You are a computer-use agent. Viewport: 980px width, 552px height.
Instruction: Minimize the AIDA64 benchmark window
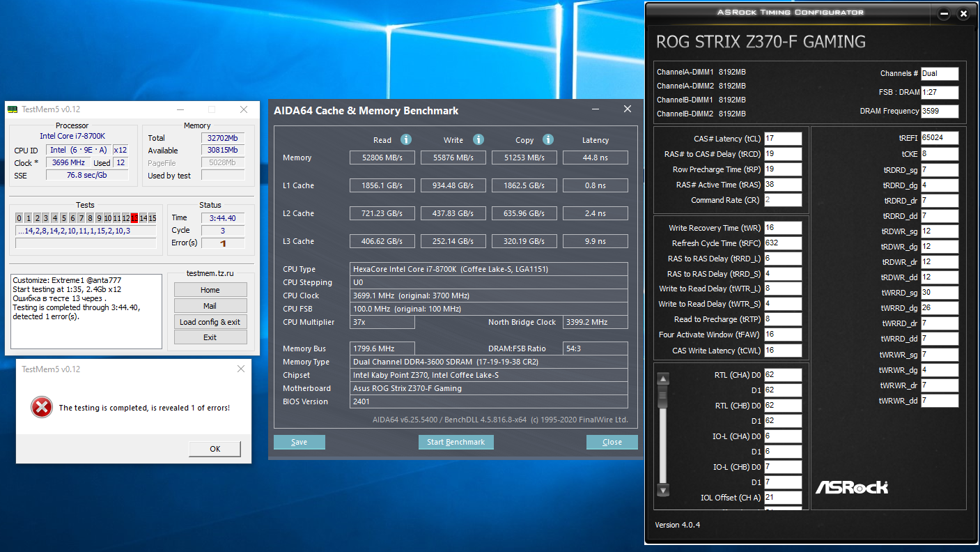tap(596, 109)
